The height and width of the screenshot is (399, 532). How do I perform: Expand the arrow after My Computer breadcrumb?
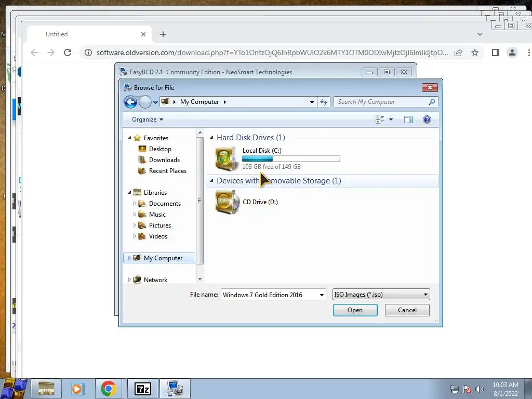pyautogui.click(x=224, y=102)
